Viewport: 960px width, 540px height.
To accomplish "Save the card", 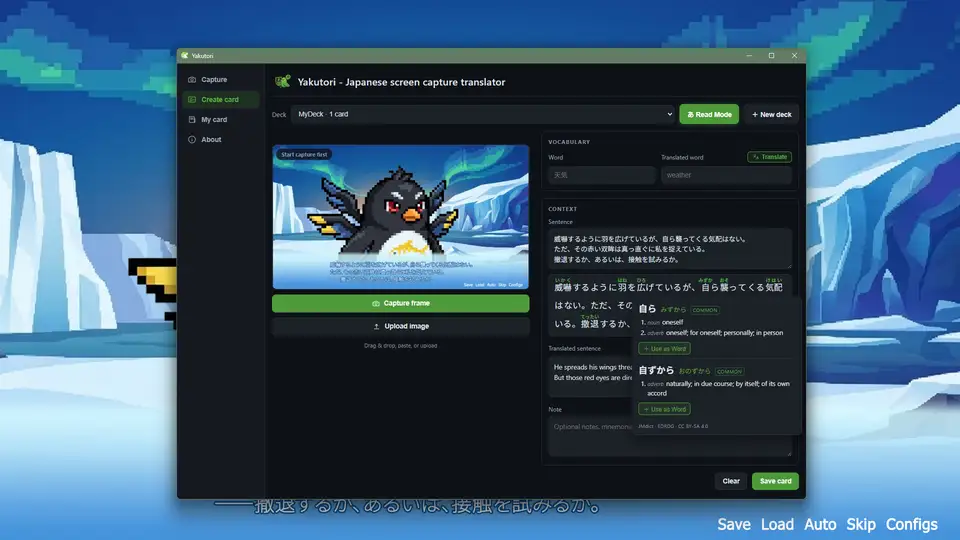I will [x=775, y=481].
